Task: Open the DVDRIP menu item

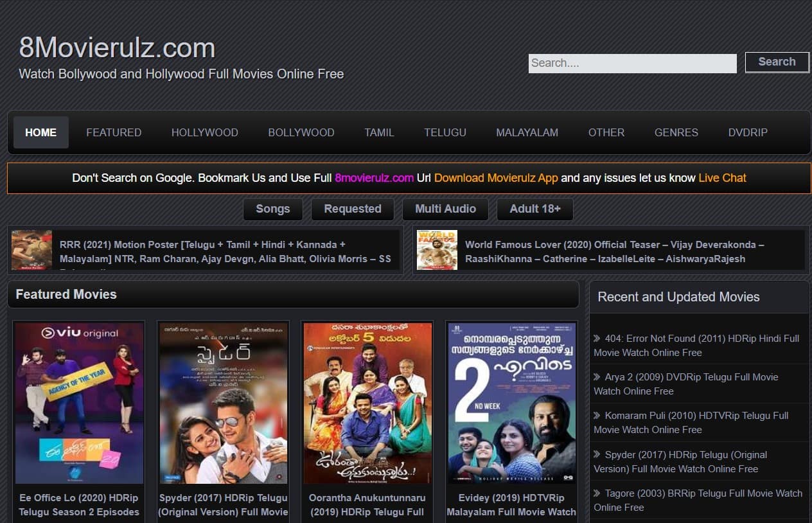Action: coord(748,132)
